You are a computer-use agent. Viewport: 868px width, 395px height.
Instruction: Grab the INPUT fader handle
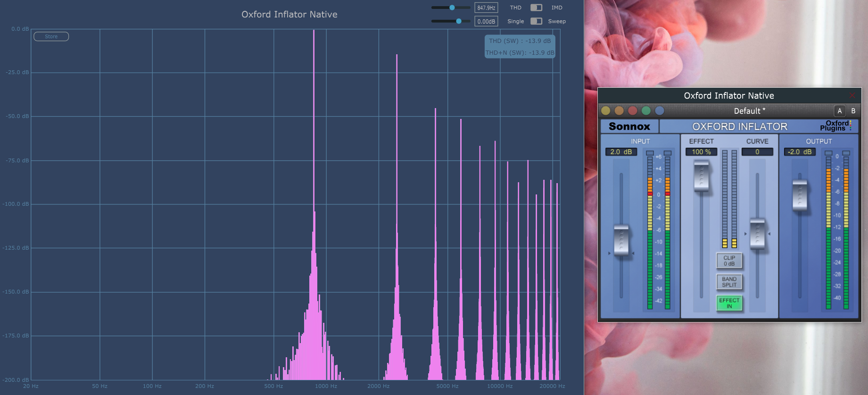(621, 240)
